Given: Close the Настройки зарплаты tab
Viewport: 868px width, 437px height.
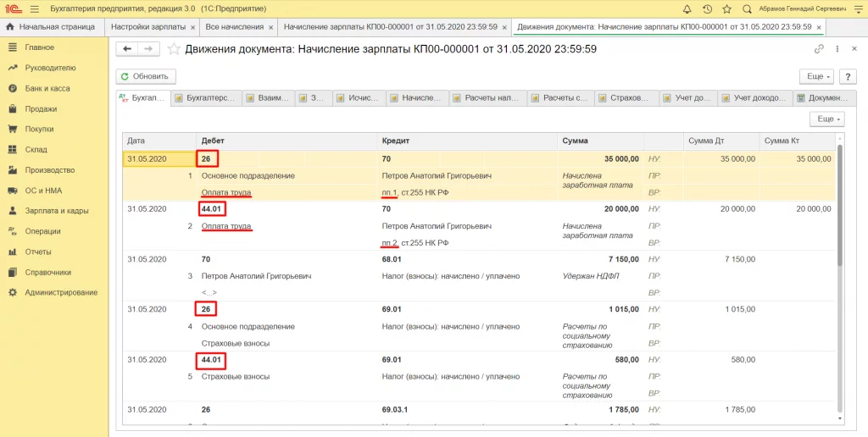Looking at the screenshot, I should [x=192, y=27].
